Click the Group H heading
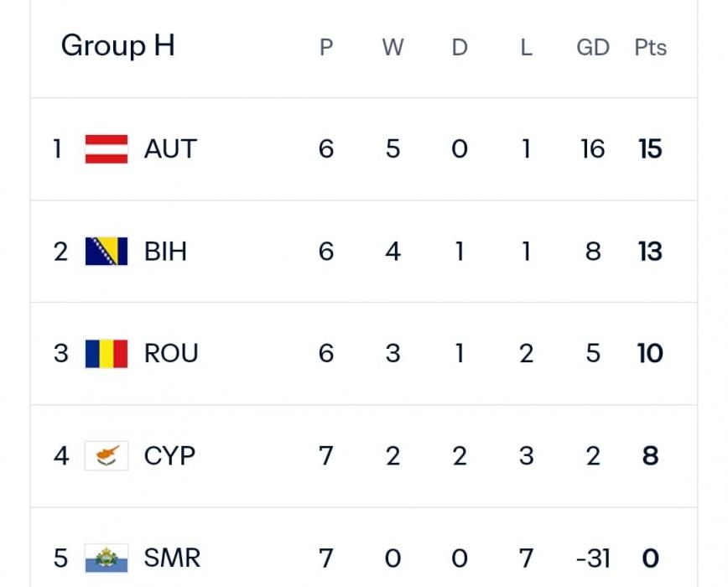The image size is (728, 587). point(118,45)
